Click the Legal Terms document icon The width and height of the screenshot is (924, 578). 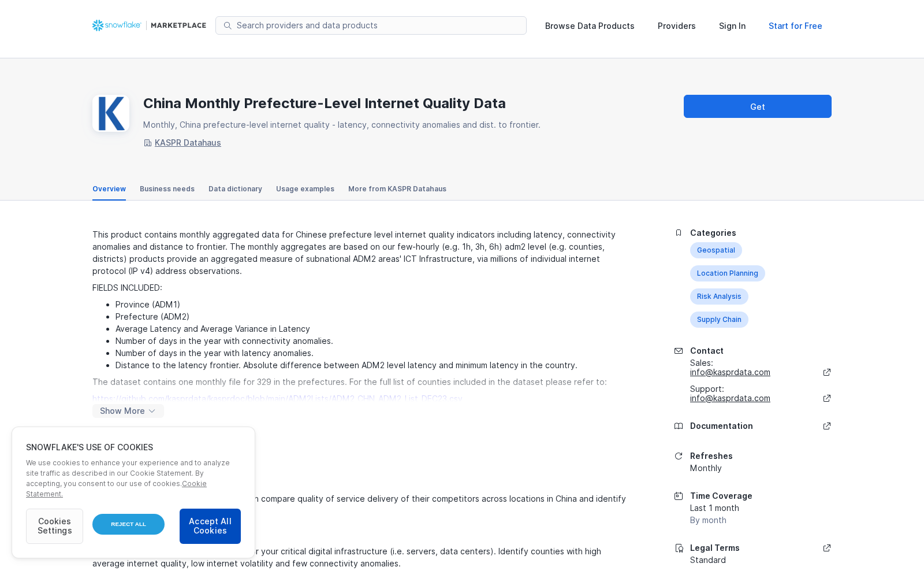(x=679, y=548)
